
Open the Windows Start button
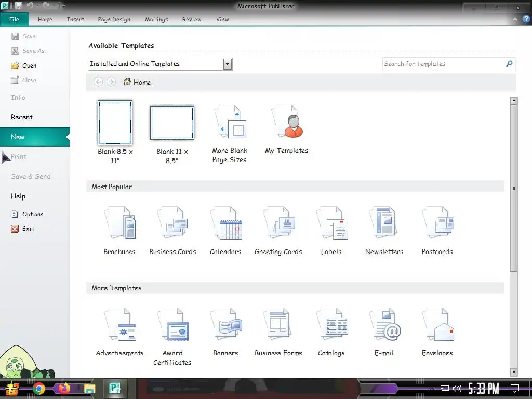pyautogui.click(x=12, y=389)
